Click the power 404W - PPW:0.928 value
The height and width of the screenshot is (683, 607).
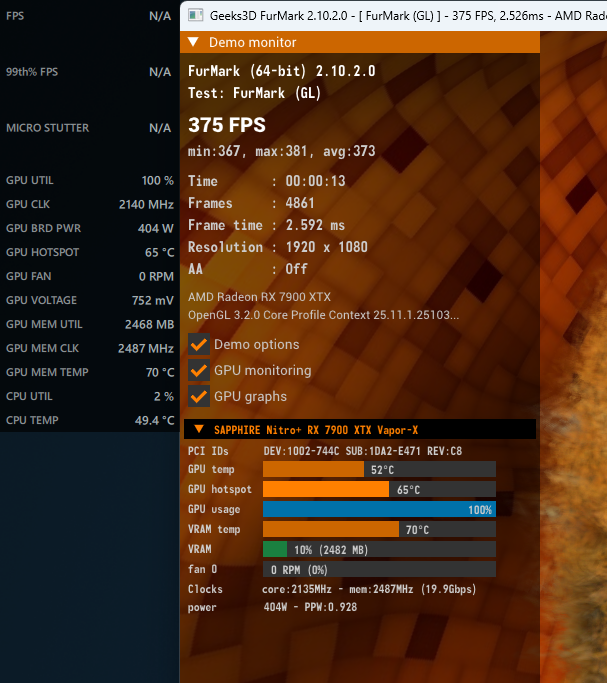point(310,607)
